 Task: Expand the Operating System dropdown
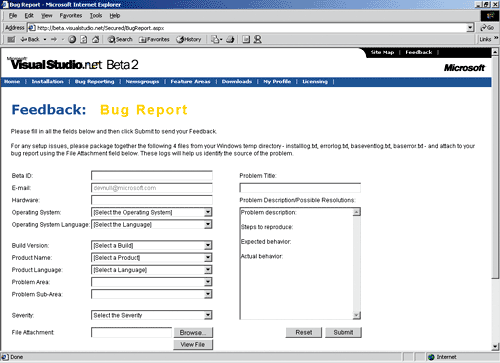point(152,212)
